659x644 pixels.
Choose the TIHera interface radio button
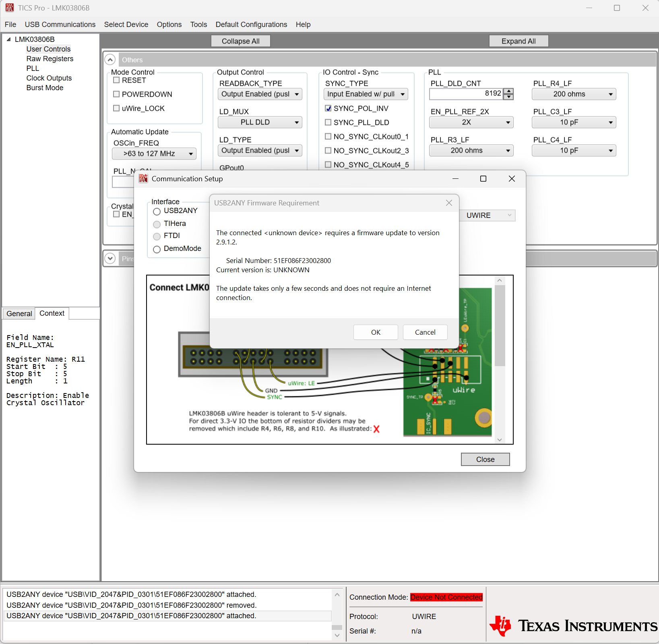[157, 224]
